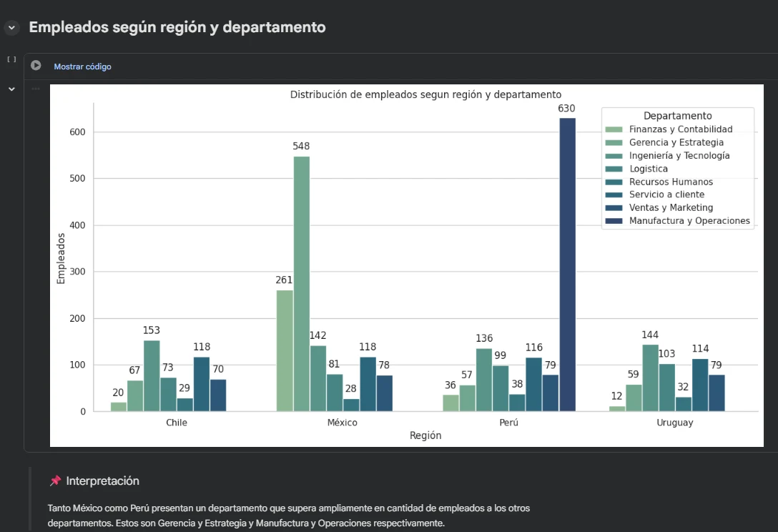
Task: Click the 'Departamento' legend title
Action: [x=677, y=116]
